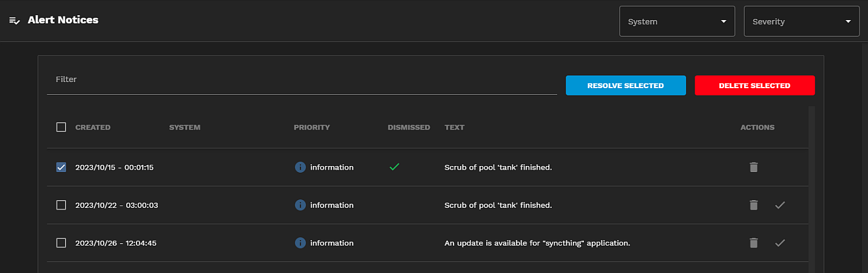Delete the 2023/10/15 scrub alert via trash icon
The image size is (868, 273).
point(753,167)
